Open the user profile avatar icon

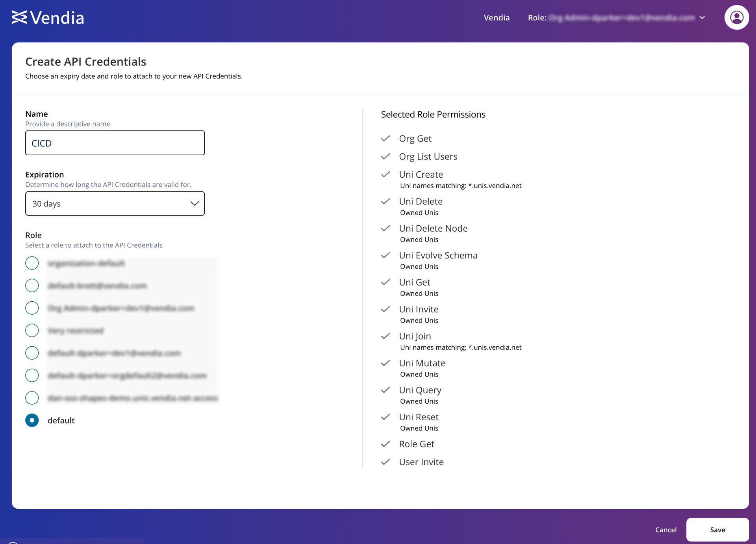[736, 17]
